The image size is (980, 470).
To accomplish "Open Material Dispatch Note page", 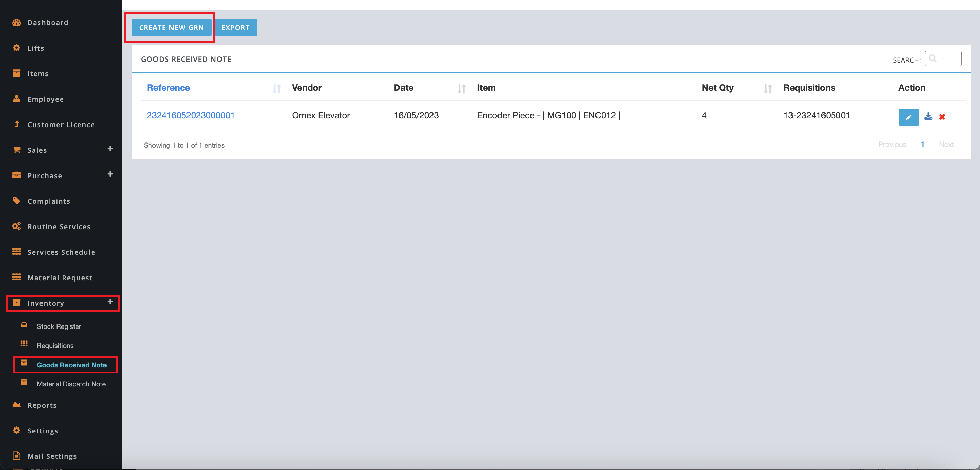I will [x=71, y=384].
